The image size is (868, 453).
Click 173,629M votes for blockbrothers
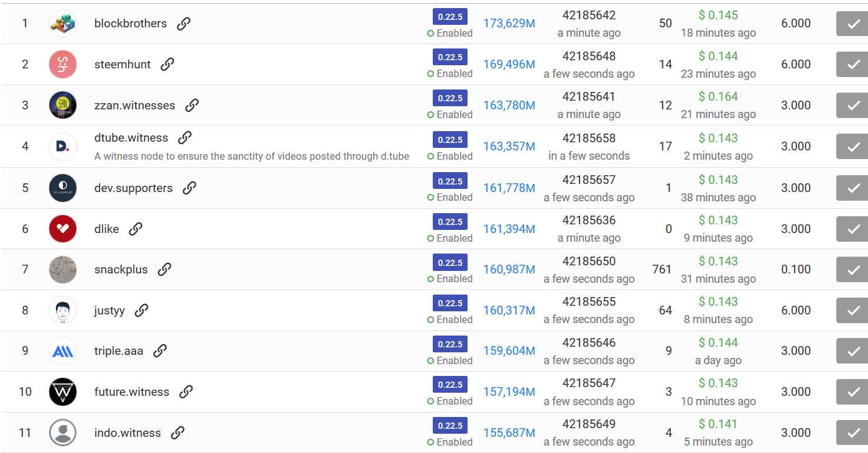tap(509, 24)
